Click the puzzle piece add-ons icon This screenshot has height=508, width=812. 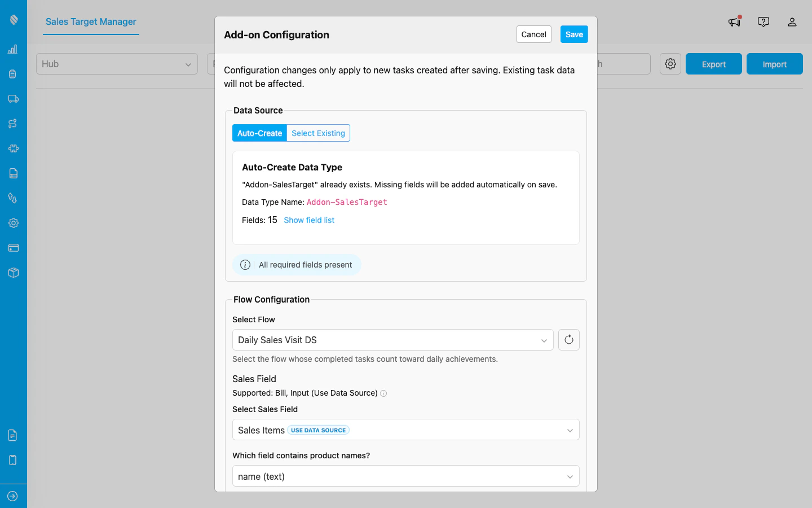(13, 148)
